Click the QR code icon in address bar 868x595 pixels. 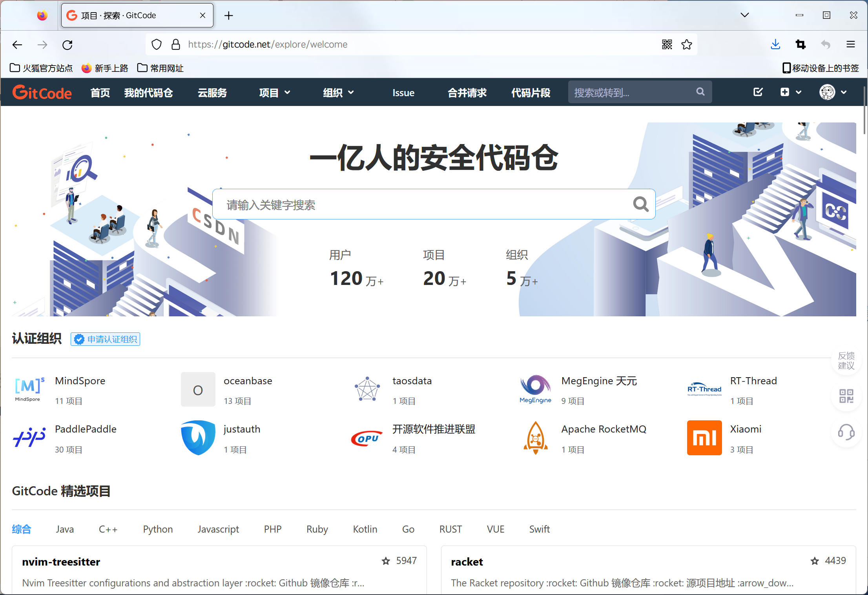coord(667,44)
